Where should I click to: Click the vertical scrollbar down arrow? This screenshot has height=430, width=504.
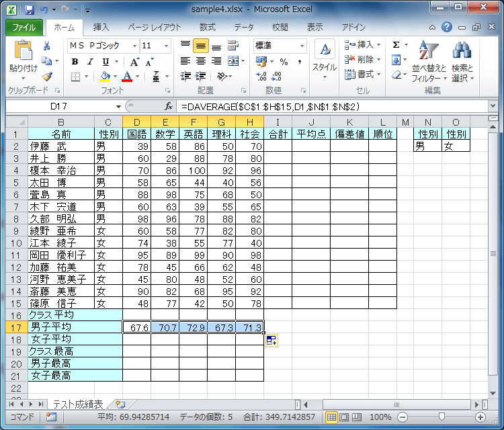(493, 393)
